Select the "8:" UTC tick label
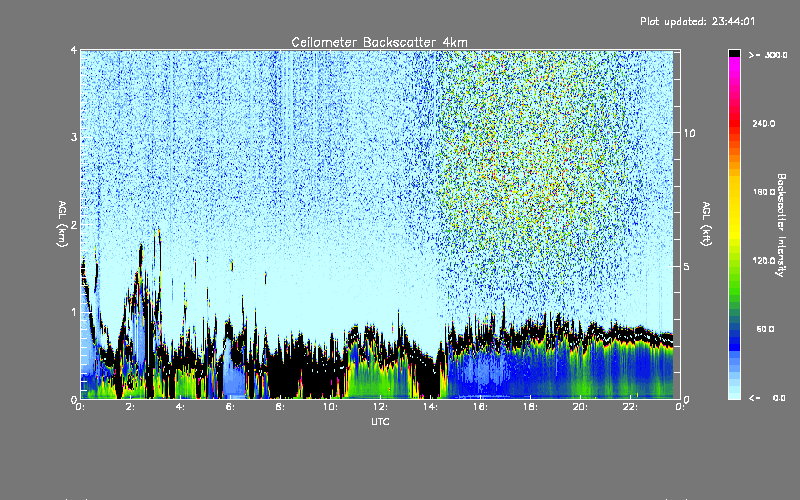The image size is (800, 500). point(280,407)
